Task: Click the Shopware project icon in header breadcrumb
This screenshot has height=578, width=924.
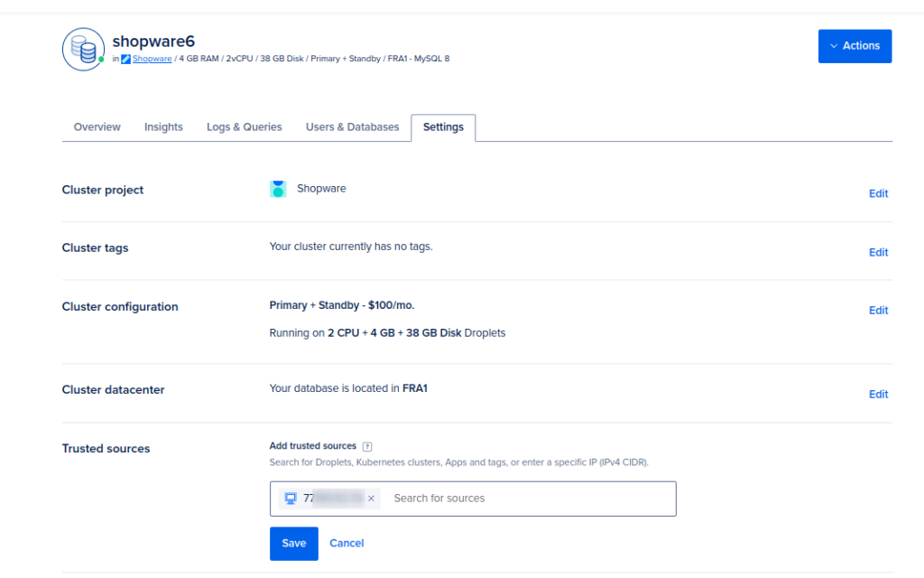Action: pyautogui.click(x=125, y=59)
